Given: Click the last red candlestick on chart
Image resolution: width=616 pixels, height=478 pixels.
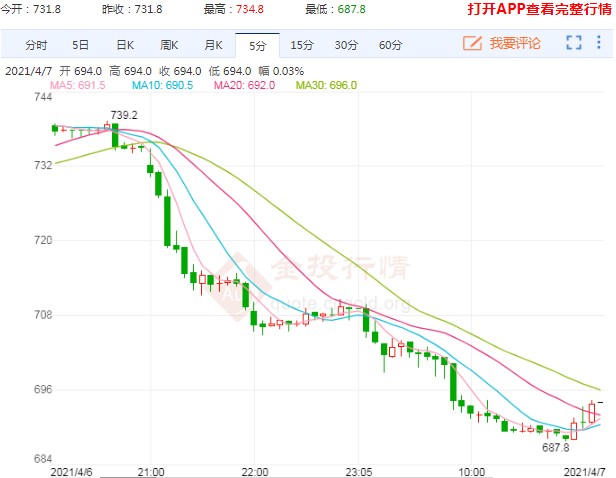Looking at the screenshot, I should pos(592,412).
